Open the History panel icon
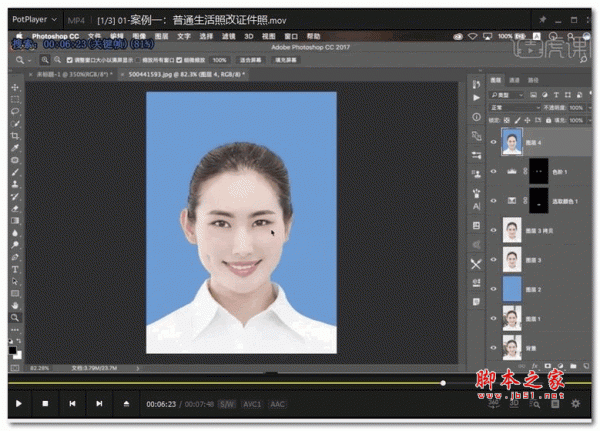Screen dimensions: 600x431 (476, 84)
